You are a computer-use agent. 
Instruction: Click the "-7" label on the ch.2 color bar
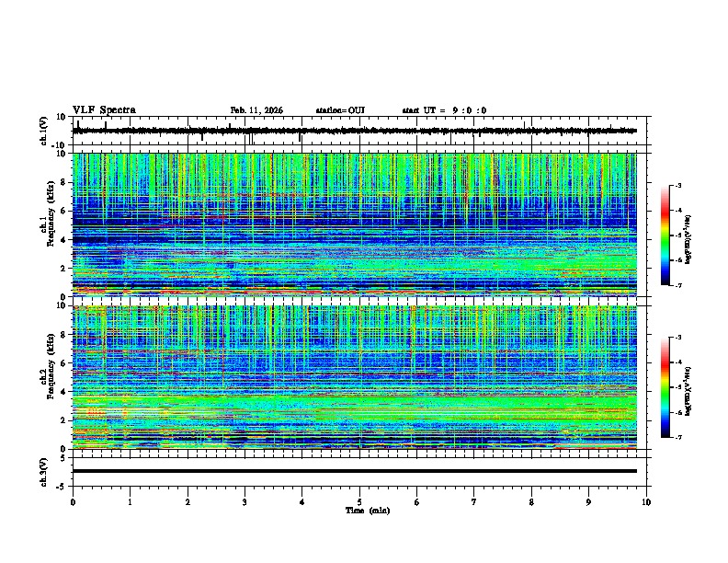677,437
